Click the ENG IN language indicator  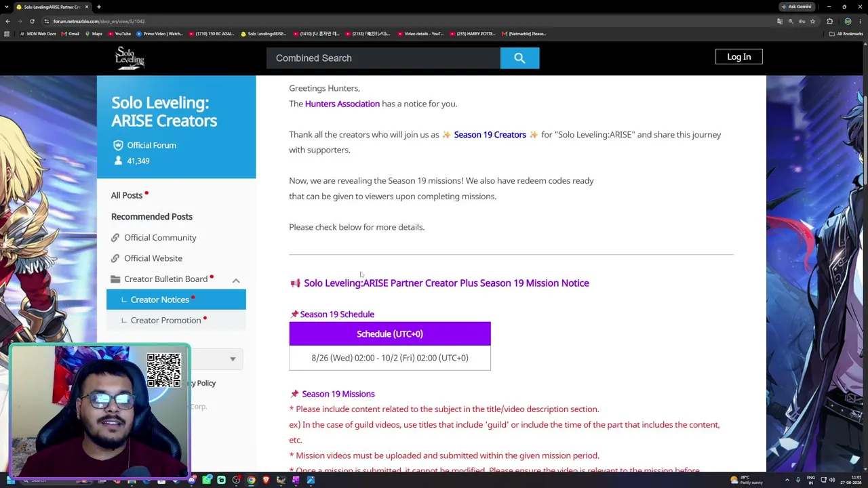pos(811,481)
